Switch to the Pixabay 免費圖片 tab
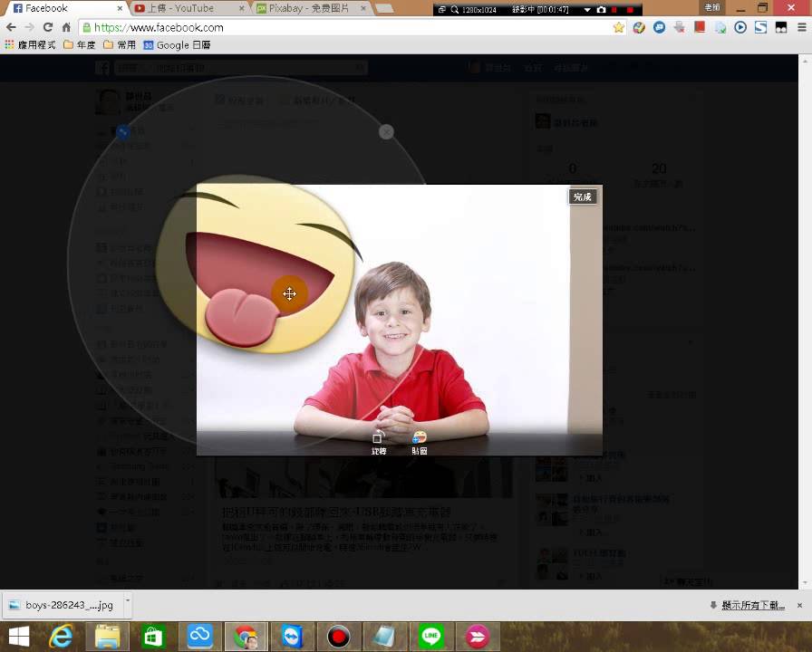Screen dimensions: 812x652 (309, 8)
